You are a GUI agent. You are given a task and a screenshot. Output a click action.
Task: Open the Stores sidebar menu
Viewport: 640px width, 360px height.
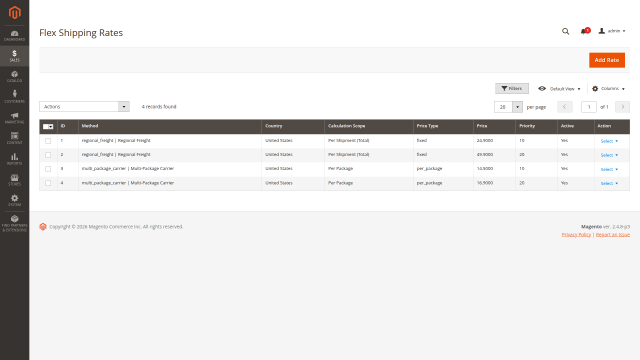(x=14, y=180)
